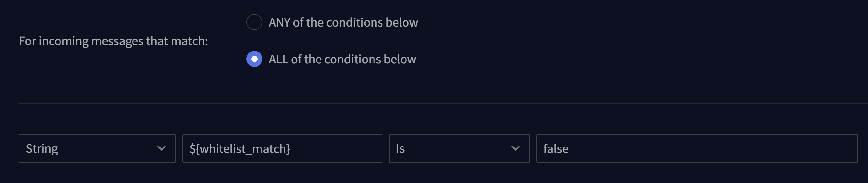The image size is (868, 183).
Task: Click the chevron on the Is dropdown
Action: [515, 149]
